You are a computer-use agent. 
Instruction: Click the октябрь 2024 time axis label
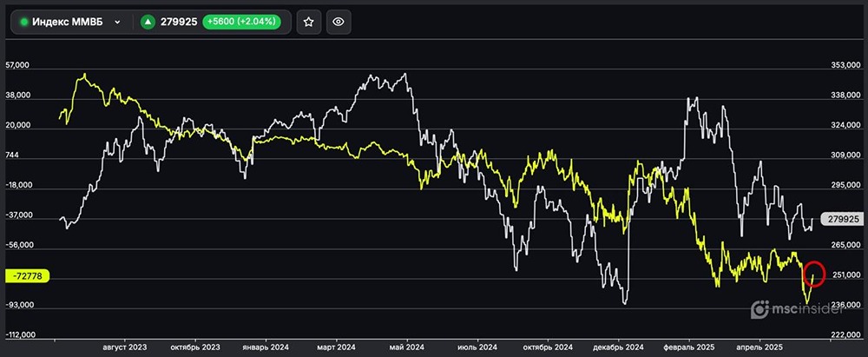548,347
